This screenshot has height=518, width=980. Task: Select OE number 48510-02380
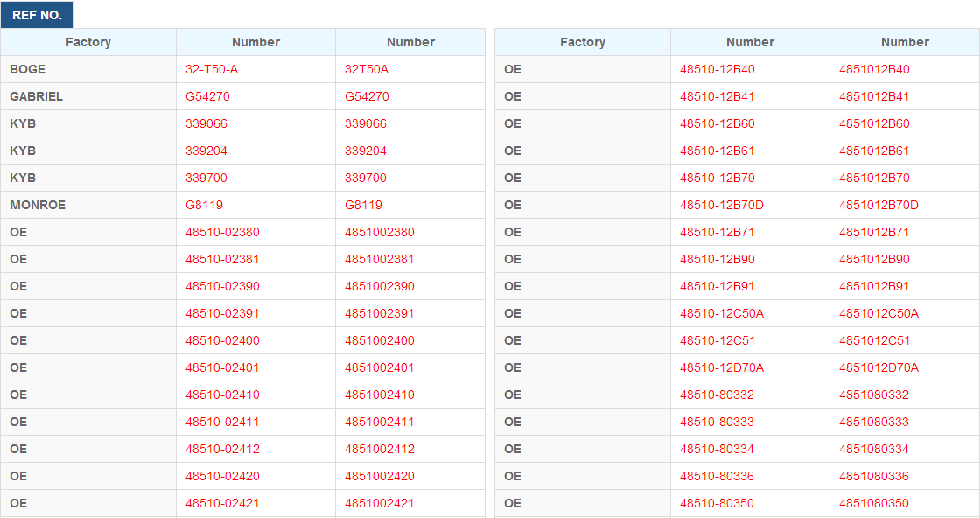point(222,232)
